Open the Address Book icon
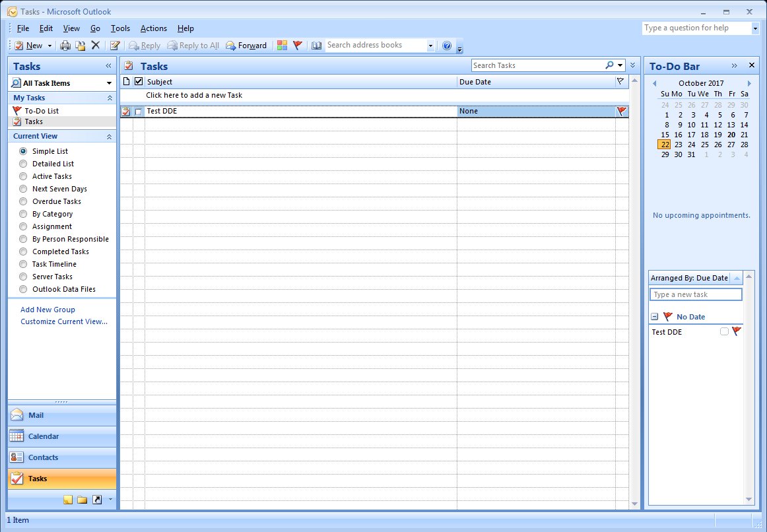Image resolution: width=767 pixels, height=532 pixels. pyautogui.click(x=316, y=46)
